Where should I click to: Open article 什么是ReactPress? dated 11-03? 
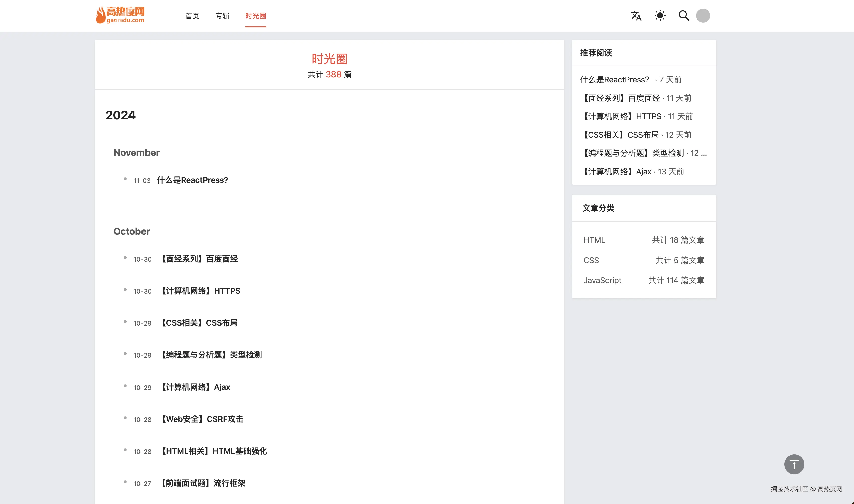[192, 180]
